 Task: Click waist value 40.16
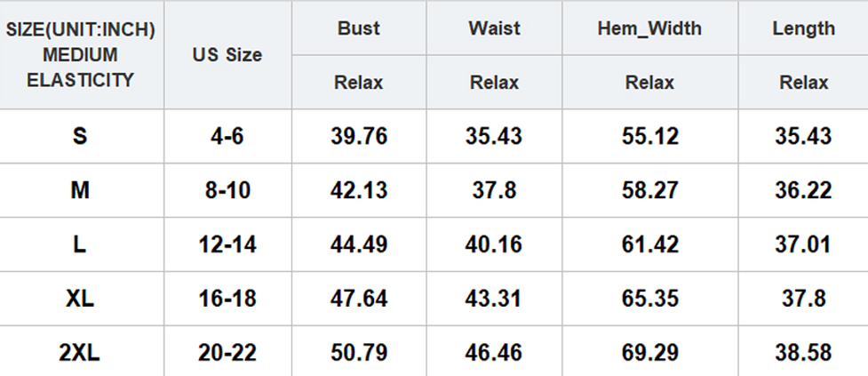click(494, 244)
